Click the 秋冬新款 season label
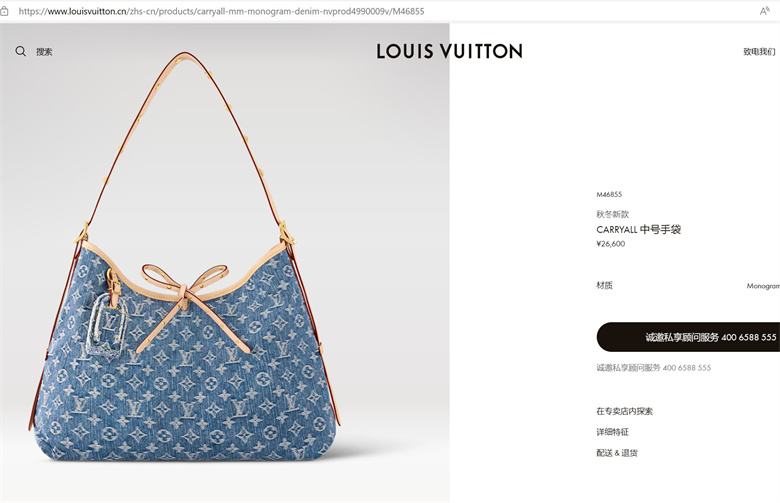780x503 pixels. coord(612,214)
